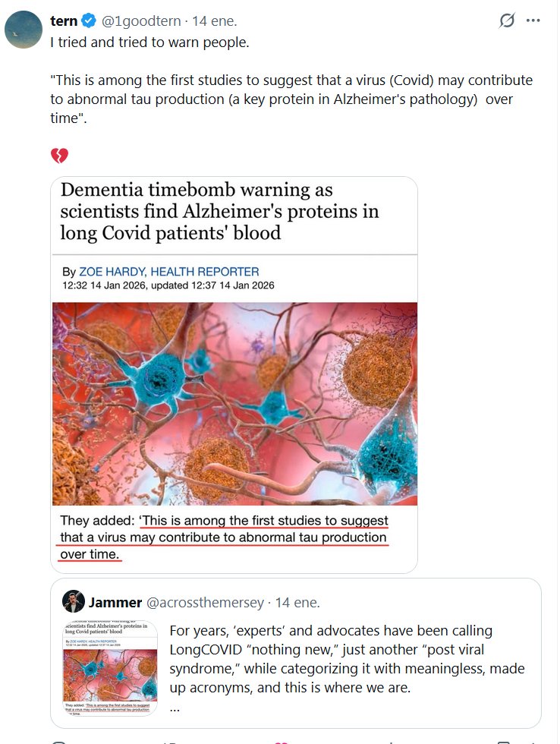Open the @acrossthemersey handle
Viewport: 560px width, 744px height.
coord(205,603)
